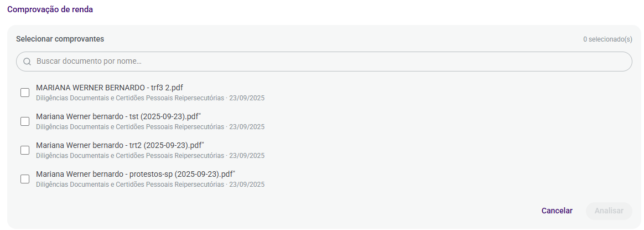
Task: Click the '0 selecionado(s)' counter
Action: [x=607, y=39]
